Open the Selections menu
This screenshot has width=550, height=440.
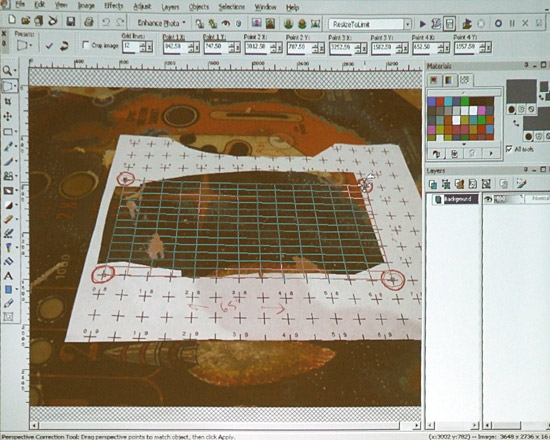[232, 7]
